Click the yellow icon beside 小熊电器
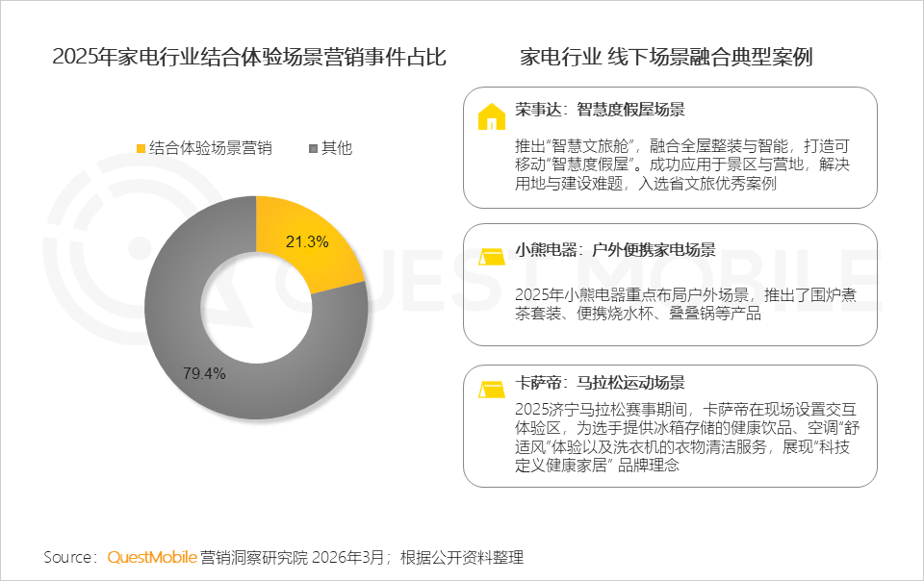Image resolution: width=924 pixels, height=581 pixels. click(492, 256)
